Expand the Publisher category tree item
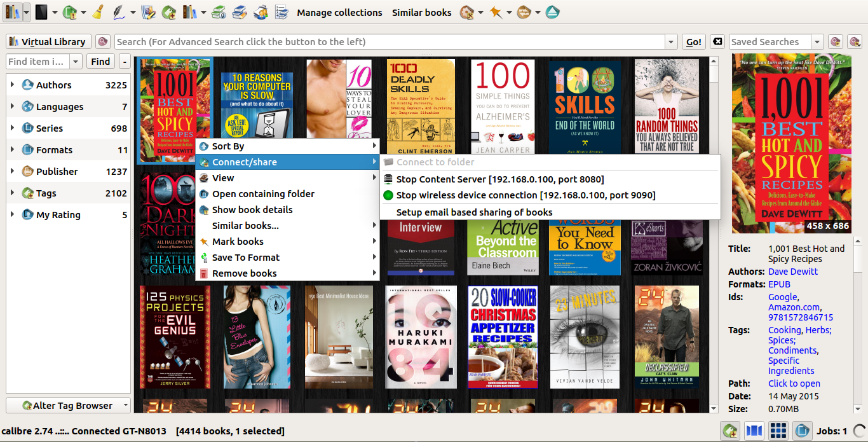Viewport: 868px width, 442px height. [x=12, y=171]
